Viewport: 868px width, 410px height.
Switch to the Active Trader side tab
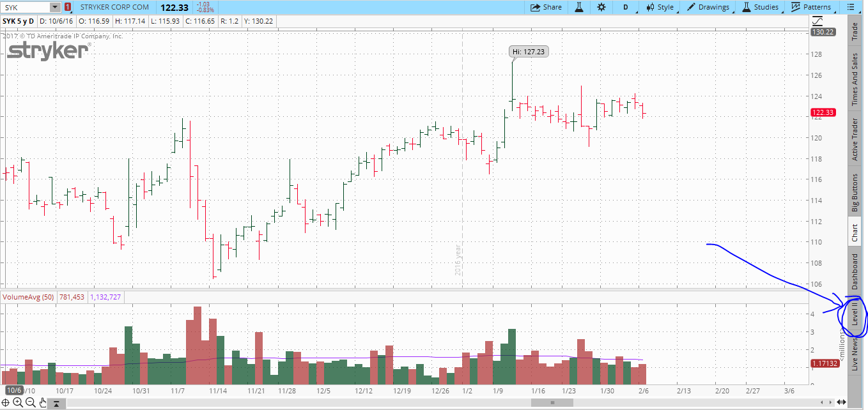point(855,139)
